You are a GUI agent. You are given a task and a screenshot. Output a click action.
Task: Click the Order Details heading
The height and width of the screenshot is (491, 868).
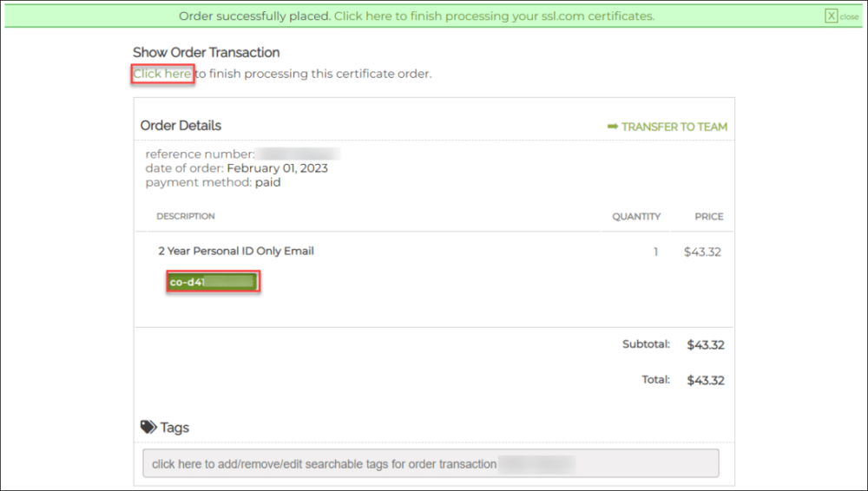[181, 126]
